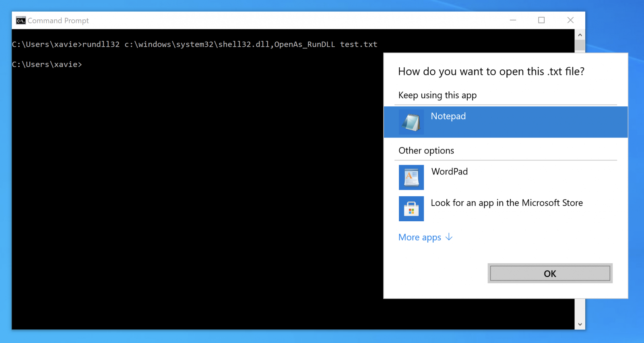Click the rundll32 command line text
Image resolution: width=644 pixels, height=343 pixels.
194,44
